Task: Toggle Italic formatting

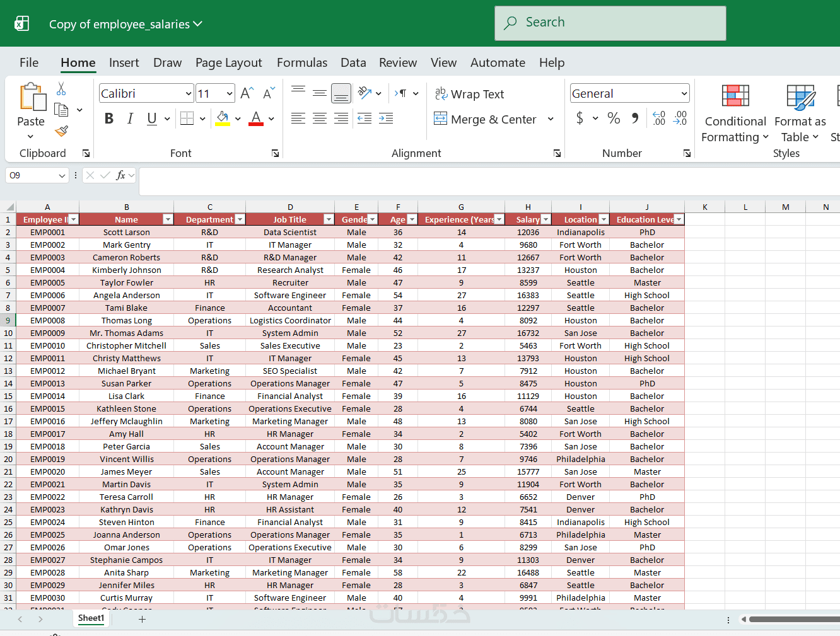Action: pos(131,119)
